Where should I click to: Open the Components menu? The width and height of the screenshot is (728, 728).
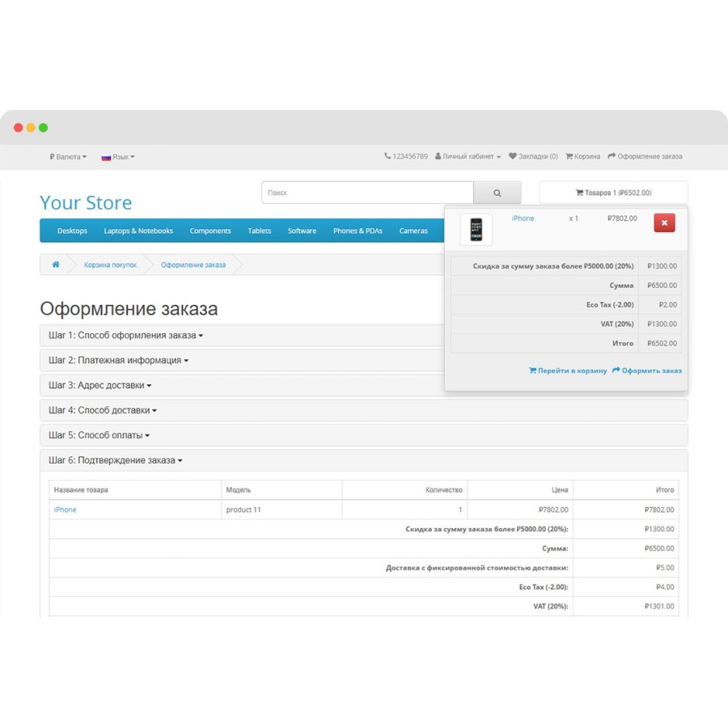coord(210,231)
